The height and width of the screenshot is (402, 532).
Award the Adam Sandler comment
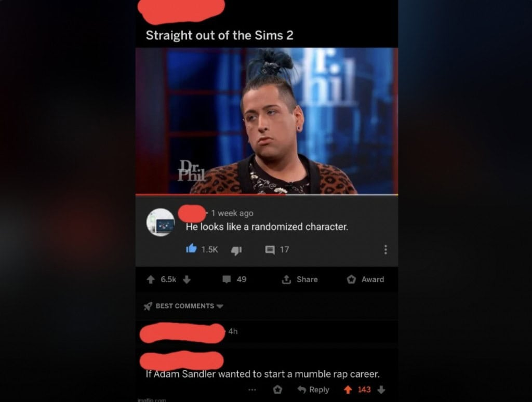[277, 390]
